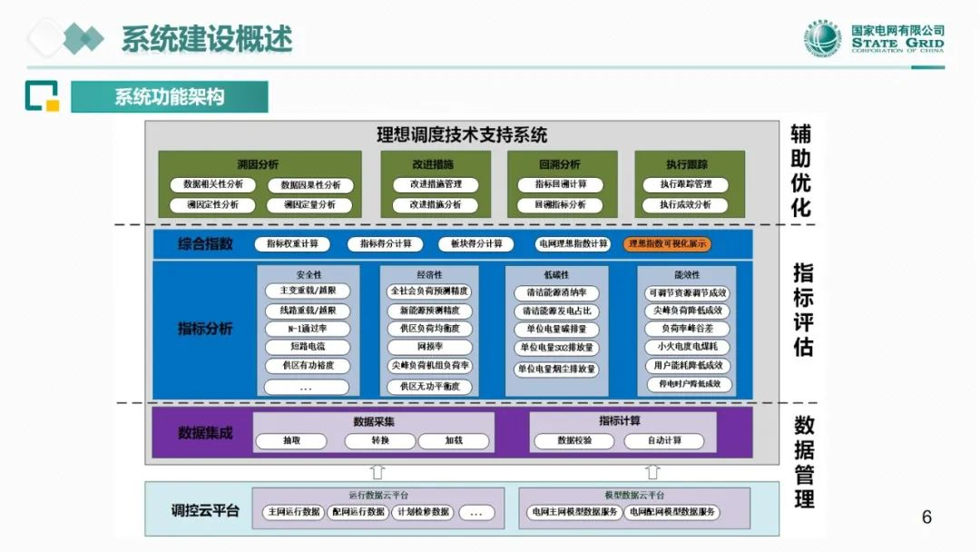Select the 系统功能架构 section tab

(170, 97)
